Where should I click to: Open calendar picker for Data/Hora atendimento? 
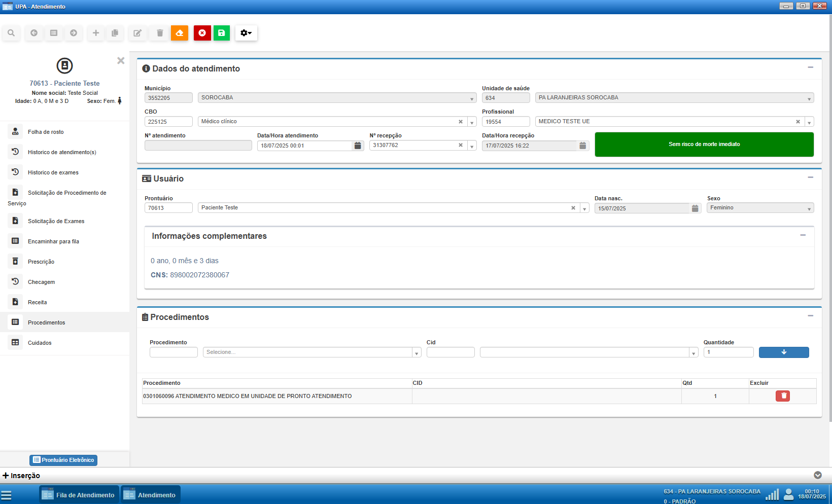tap(358, 146)
